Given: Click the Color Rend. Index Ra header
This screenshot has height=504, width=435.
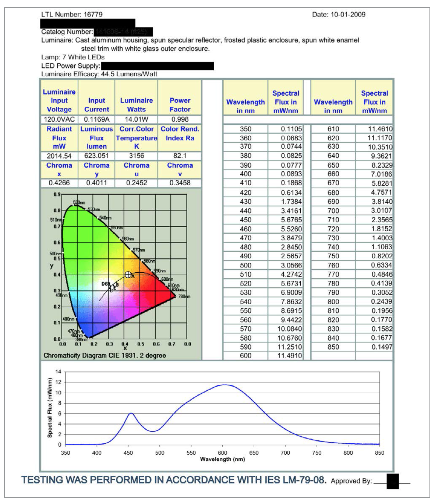Looking at the screenshot, I should [x=180, y=134].
